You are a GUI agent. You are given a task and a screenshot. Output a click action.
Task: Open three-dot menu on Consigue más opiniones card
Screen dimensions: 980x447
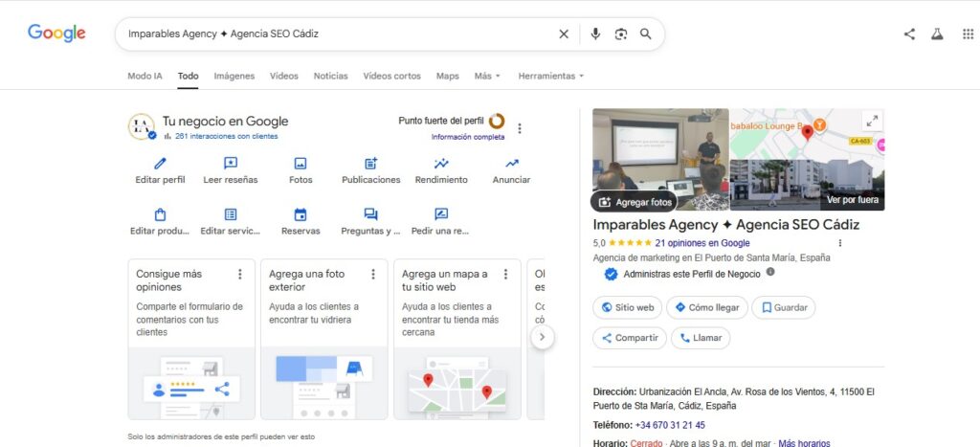coord(240,275)
